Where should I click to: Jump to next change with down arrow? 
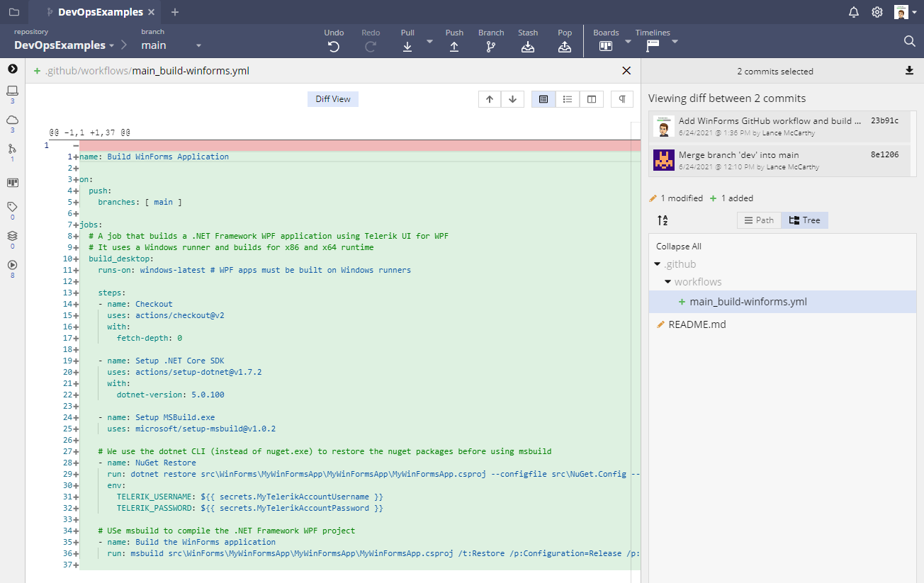coord(512,99)
